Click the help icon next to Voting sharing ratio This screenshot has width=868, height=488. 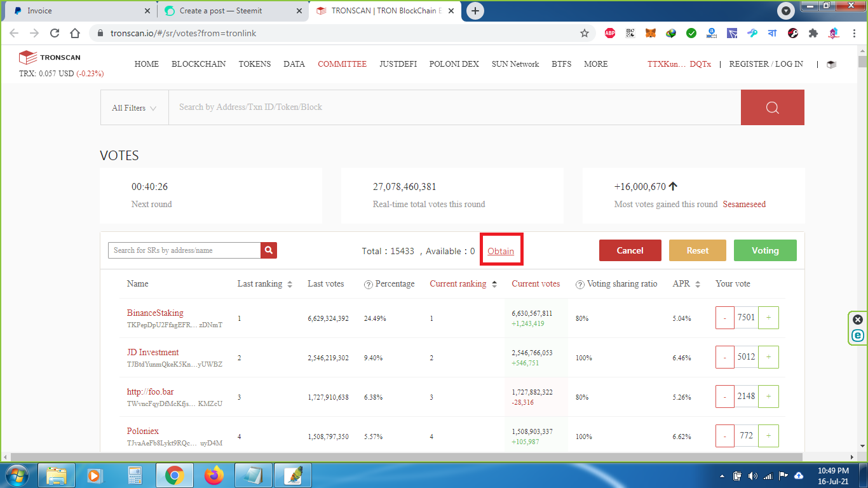click(x=580, y=284)
